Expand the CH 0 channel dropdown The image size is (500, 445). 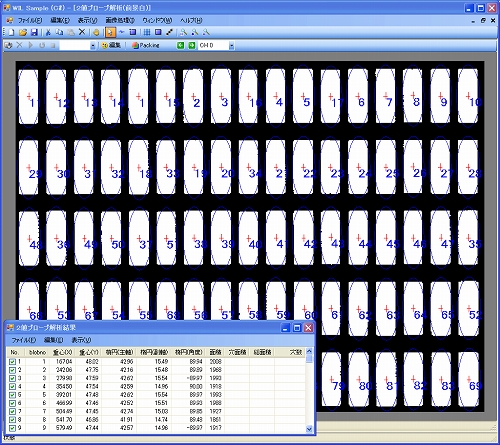(x=231, y=46)
